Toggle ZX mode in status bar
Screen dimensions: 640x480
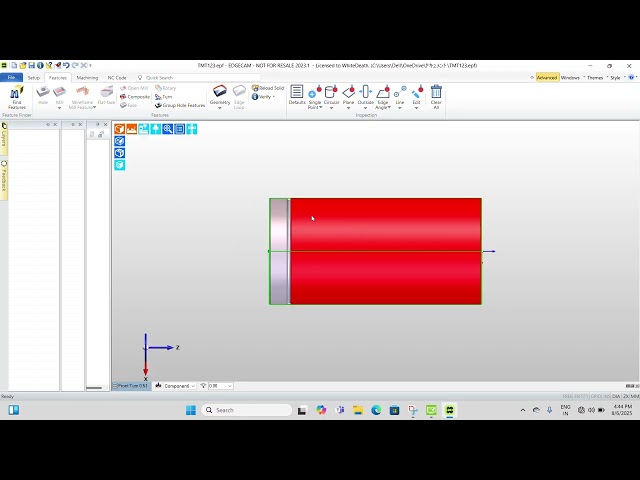(625, 396)
